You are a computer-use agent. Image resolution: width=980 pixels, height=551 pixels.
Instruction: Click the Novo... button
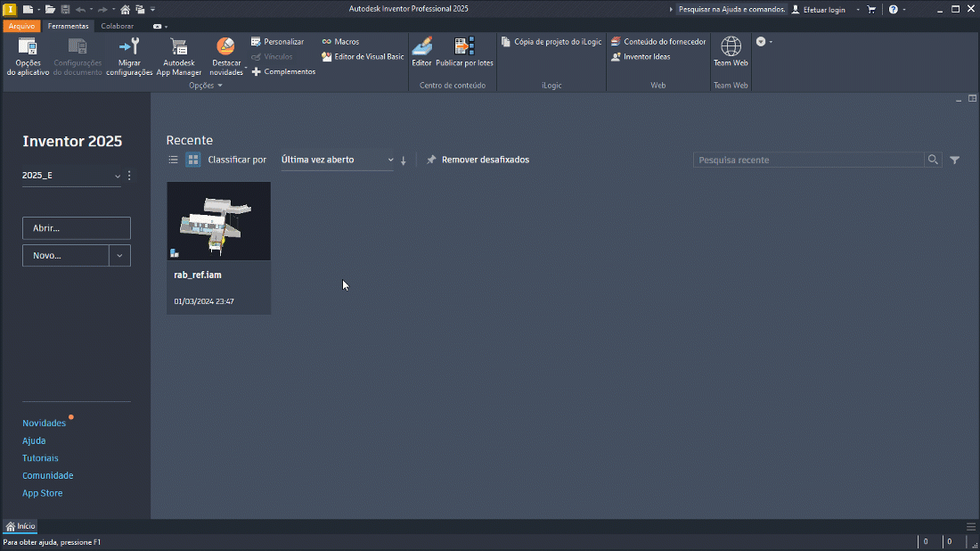(66, 255)
